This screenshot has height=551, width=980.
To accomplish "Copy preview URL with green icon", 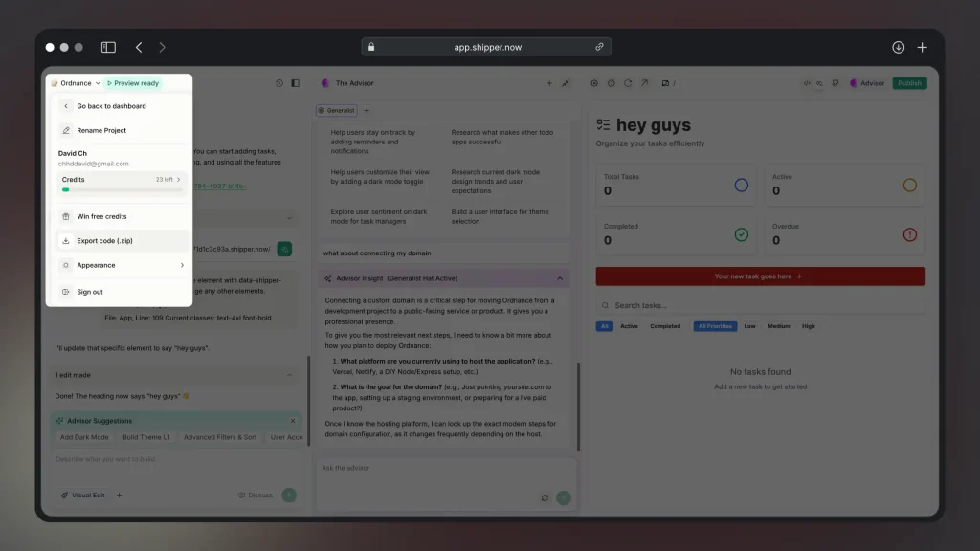I will 284,250.
